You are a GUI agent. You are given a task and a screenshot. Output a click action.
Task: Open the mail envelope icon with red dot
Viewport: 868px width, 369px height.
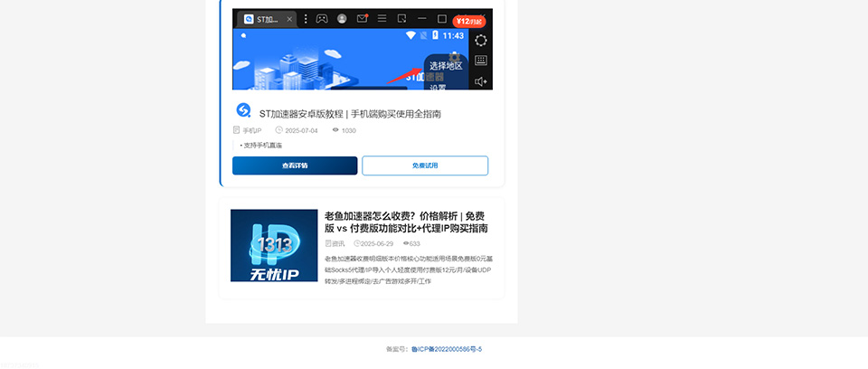(x=362, y=19)
